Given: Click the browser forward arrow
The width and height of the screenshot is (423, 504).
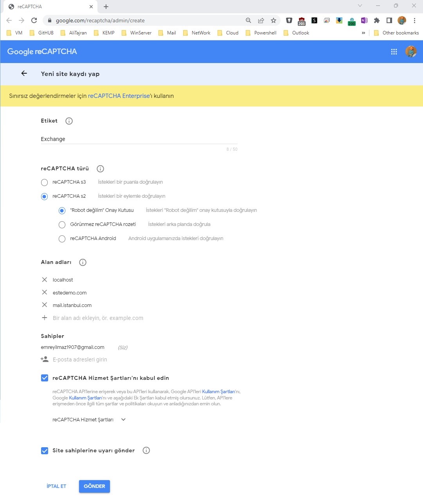Looking at the screenshot, I should click(22, 20).
